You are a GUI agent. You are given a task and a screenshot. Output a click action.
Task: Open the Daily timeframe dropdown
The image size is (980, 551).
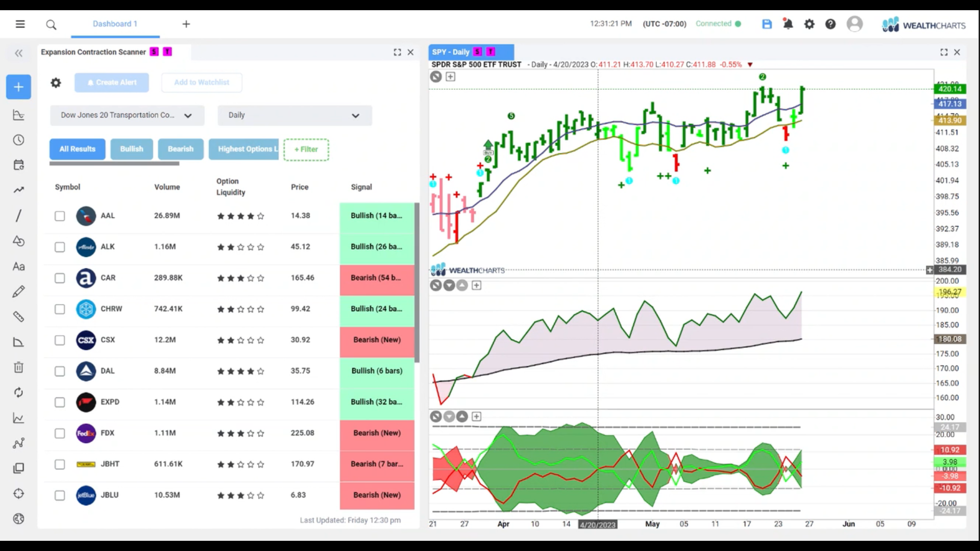point(295,115)
